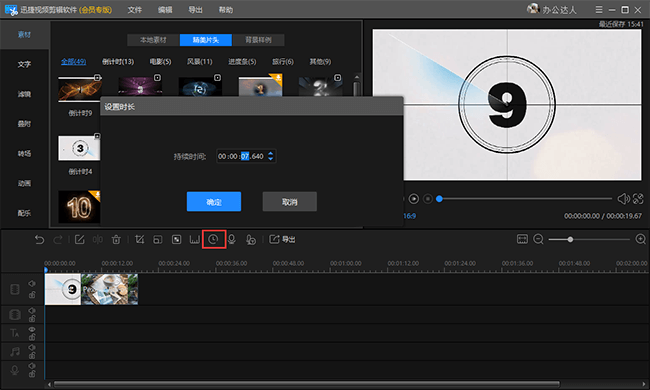Switch to the 本地素材 tab
Image resolution: width=650 pixels, height=390 pixels.
click(153, 40)
